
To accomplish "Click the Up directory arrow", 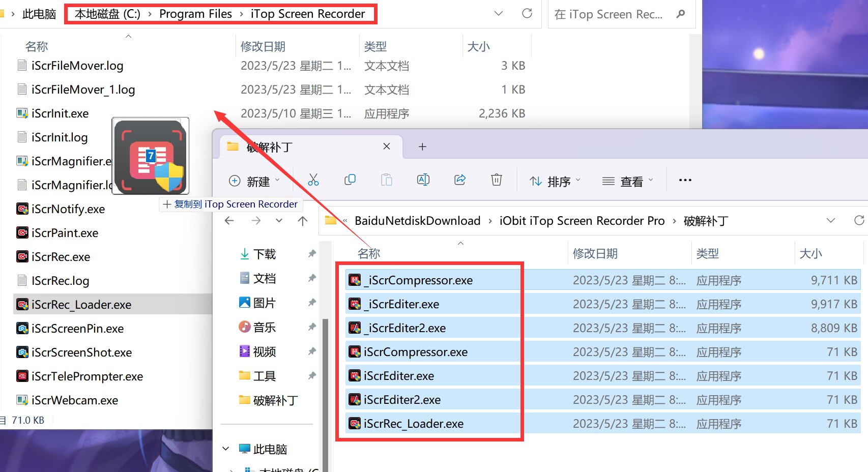I will click(303, 221).
